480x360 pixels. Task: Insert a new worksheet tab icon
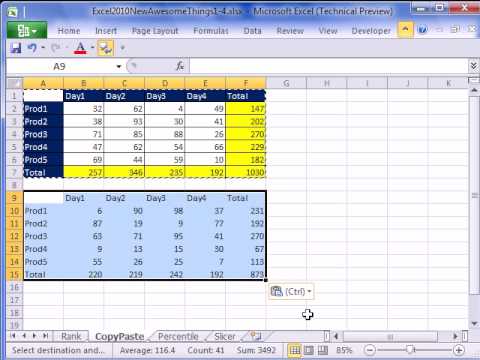click(x=256, y=336)
